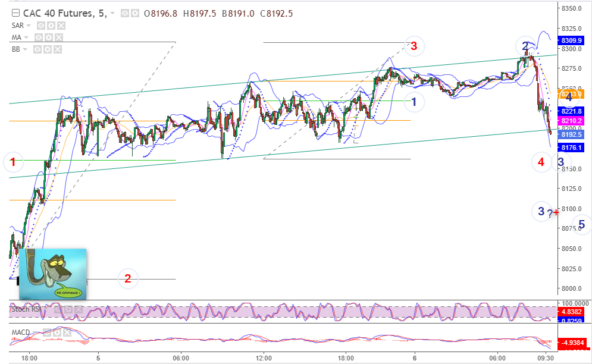This screenshot has width=592, height=364.
Task: Select the red Elliott wave label 2
Action: click(x=127, y=279)
